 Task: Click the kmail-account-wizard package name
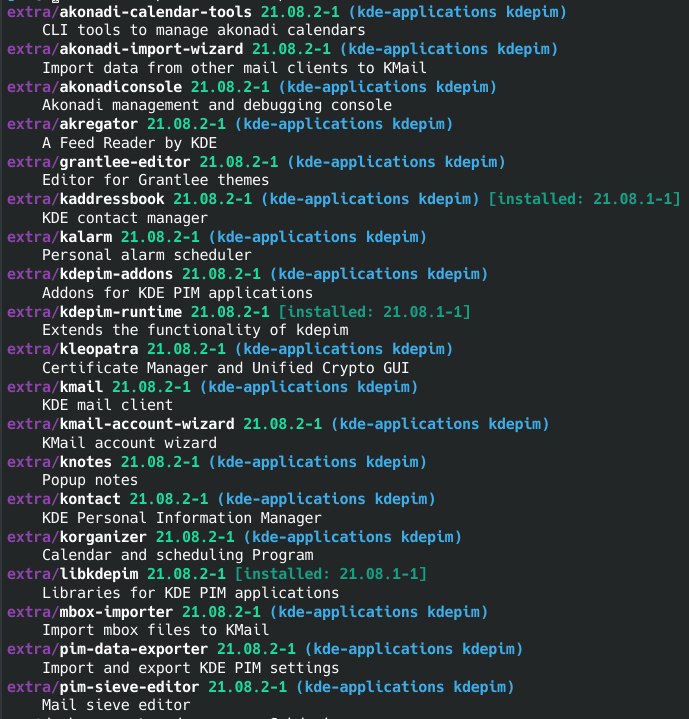[x=147, y=424]
